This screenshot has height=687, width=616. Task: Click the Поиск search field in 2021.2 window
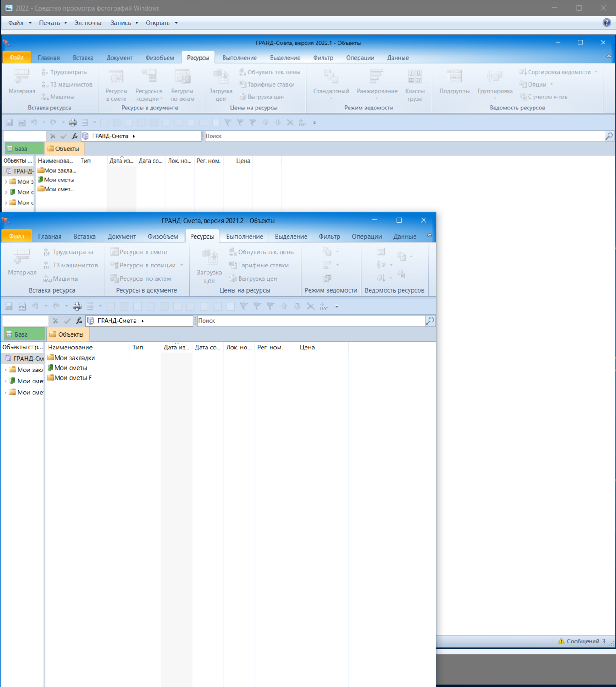(311, 321)
